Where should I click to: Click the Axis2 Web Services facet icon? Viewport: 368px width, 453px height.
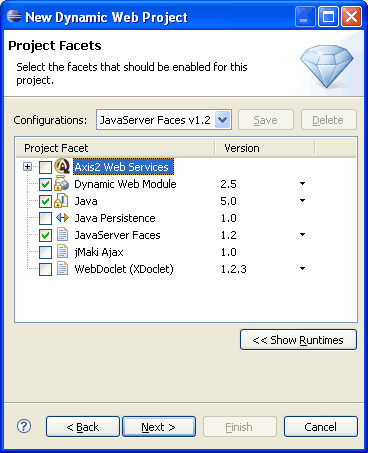(62, 166)
